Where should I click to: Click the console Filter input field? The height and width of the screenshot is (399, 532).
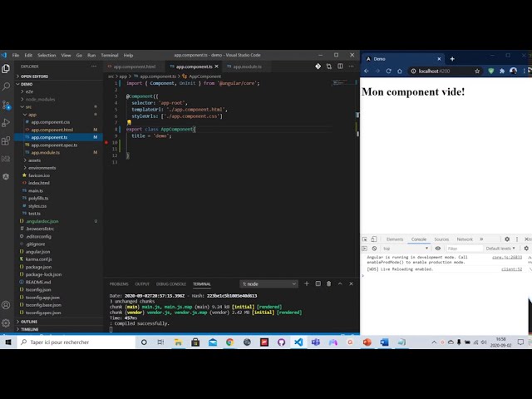pyautogui.click(x=464, y=249)
